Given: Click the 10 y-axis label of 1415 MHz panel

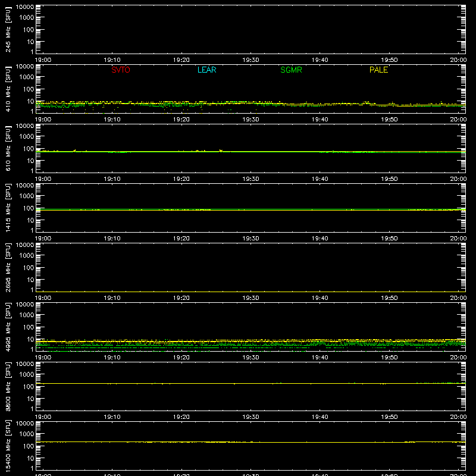Looking at the screenshot, I should point(30,220).
